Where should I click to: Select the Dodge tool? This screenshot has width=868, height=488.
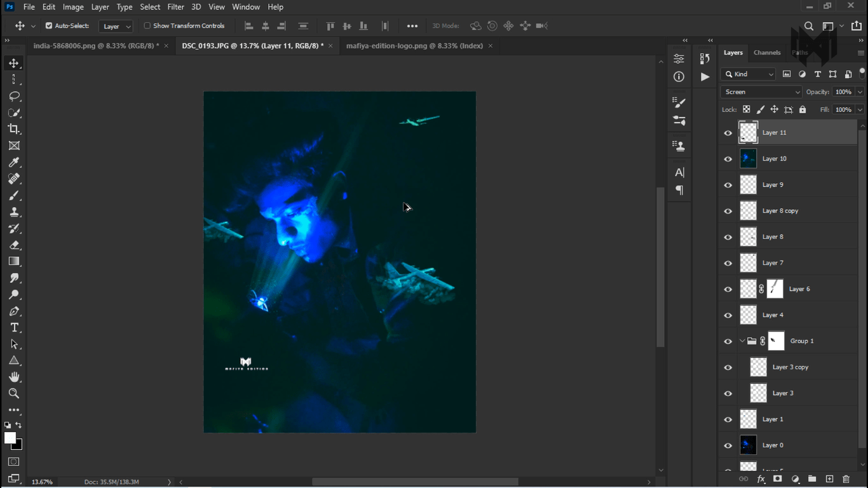point(14,294)
